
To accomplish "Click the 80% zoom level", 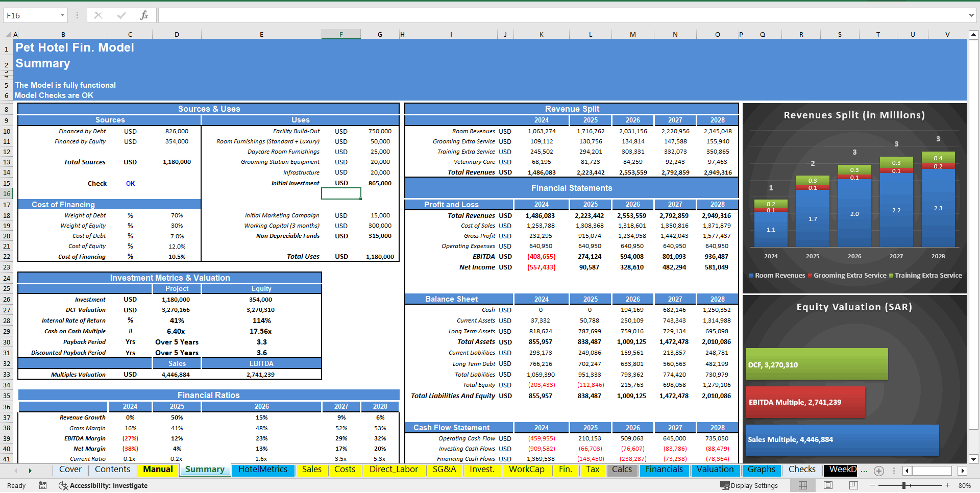I will point(964,485).
